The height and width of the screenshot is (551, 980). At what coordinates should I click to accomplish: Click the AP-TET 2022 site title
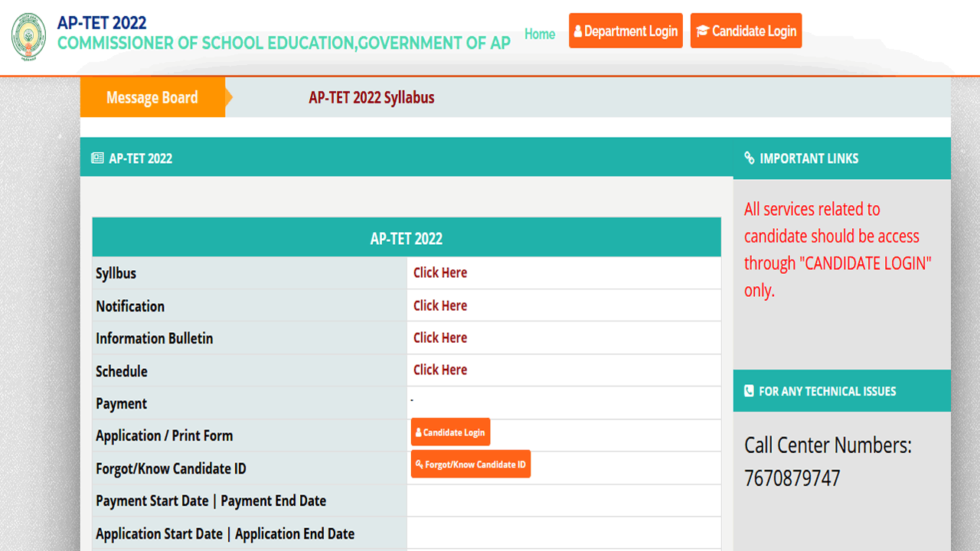coord(102,23)
